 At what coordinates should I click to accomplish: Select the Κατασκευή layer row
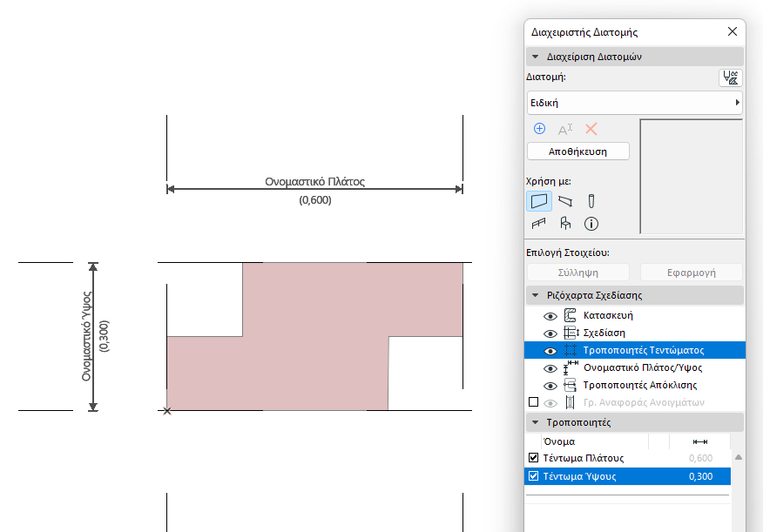(635, 315)
